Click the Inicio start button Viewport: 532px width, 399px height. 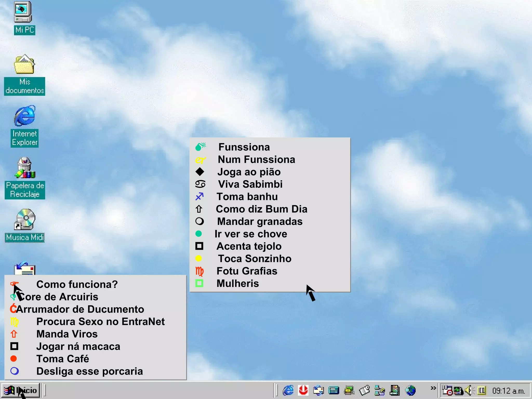point(21,390)
